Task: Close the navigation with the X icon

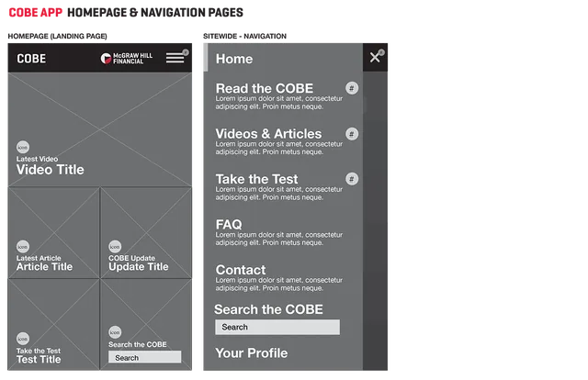Action: pyautogui.click(x=375, y=57)
